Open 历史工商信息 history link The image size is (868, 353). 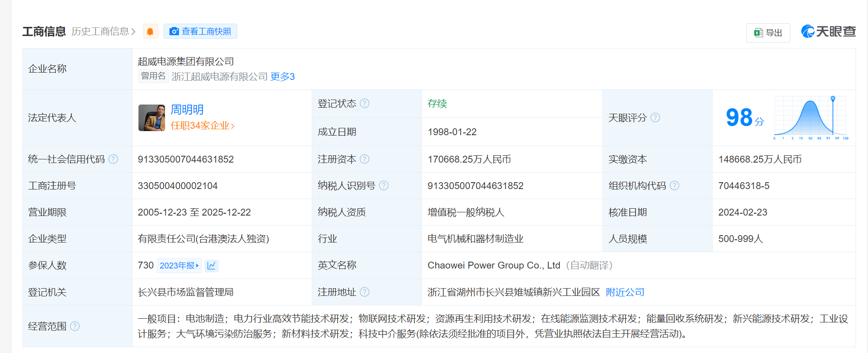click(103, 32)
